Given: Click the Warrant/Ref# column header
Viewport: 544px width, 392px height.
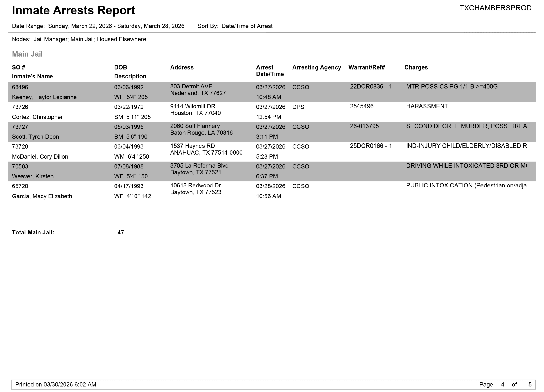Looking at the screenshot, I should (367, 67).
